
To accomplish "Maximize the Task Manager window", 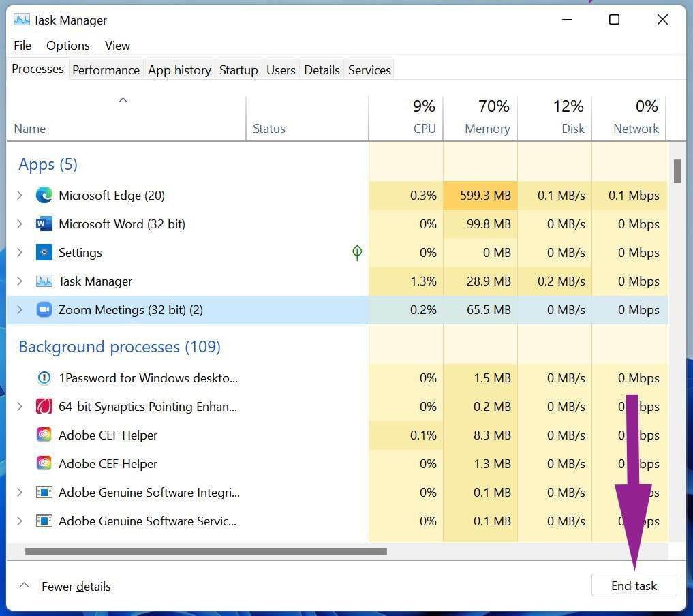I will coord(614,20).
